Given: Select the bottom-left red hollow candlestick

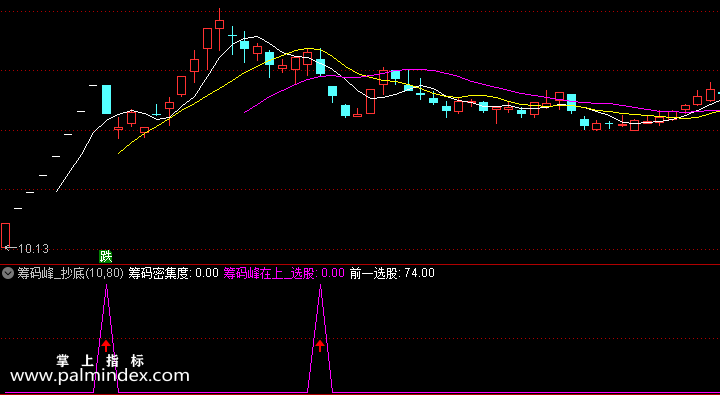Looking at the screenshot, I should point(6,236).
